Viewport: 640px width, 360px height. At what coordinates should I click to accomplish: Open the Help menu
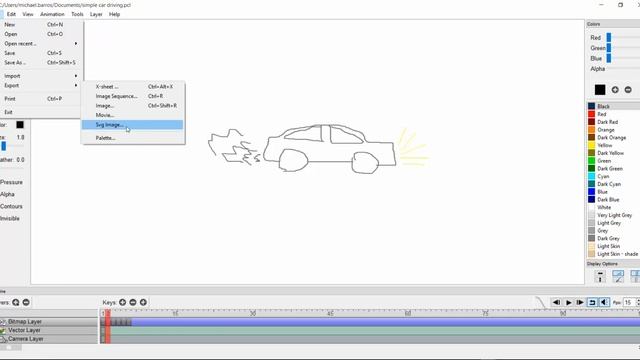(114, 14)
